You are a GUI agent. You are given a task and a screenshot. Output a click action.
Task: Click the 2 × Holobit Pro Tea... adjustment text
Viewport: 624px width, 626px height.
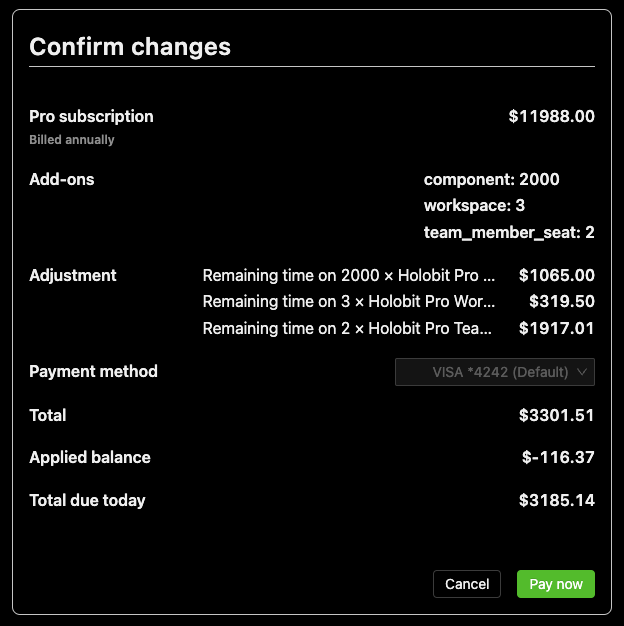click(349, 327)
